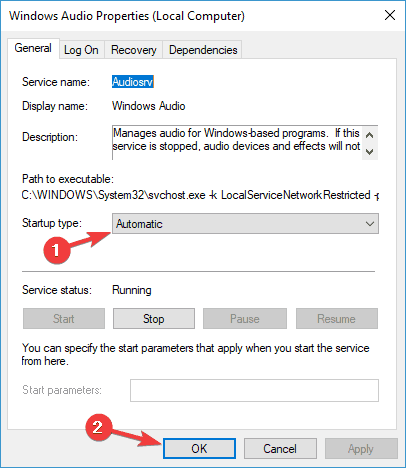The image size is (406, 468).
Task: Open the Dependencies tab
Action: point(203,50)
